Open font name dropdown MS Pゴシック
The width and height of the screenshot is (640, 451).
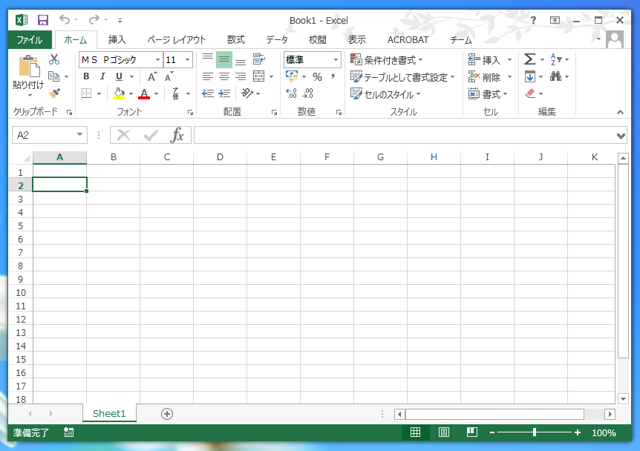coord(158,60)
